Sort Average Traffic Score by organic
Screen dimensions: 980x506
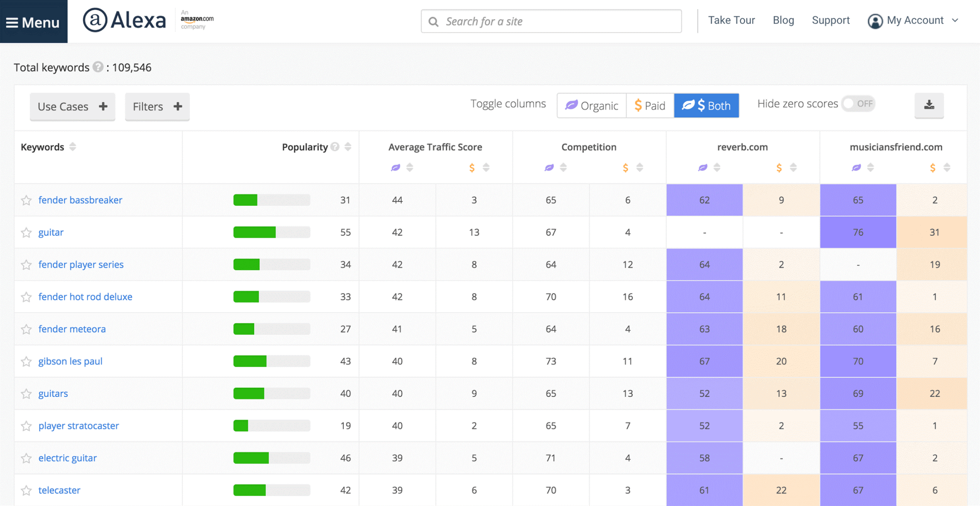click(x=410, y=167)
